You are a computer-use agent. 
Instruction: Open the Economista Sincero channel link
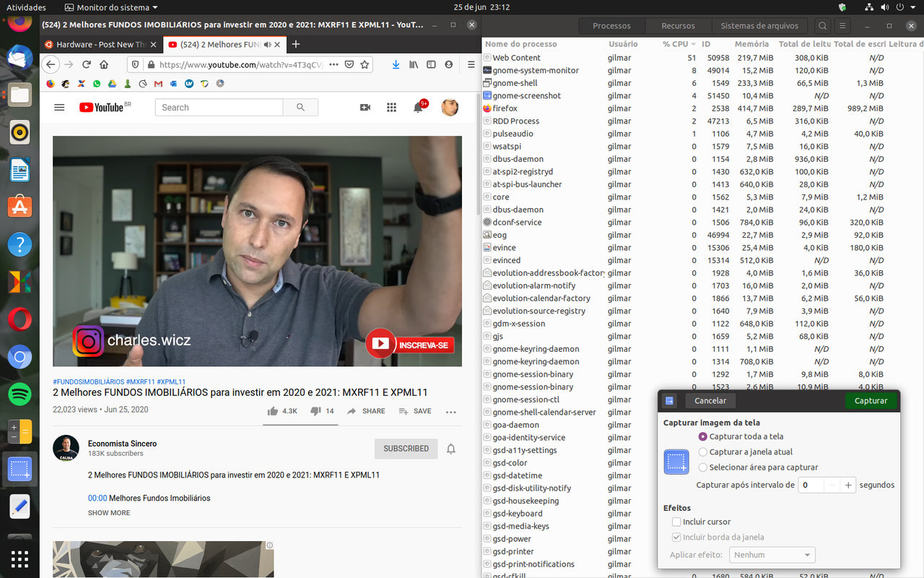(x=122, y=444)
